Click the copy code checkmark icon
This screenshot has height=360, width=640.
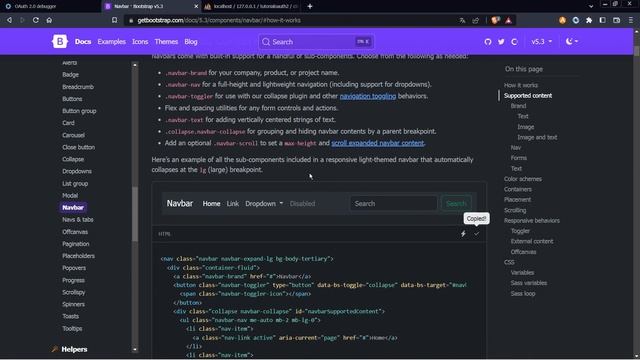pos(476,234)
